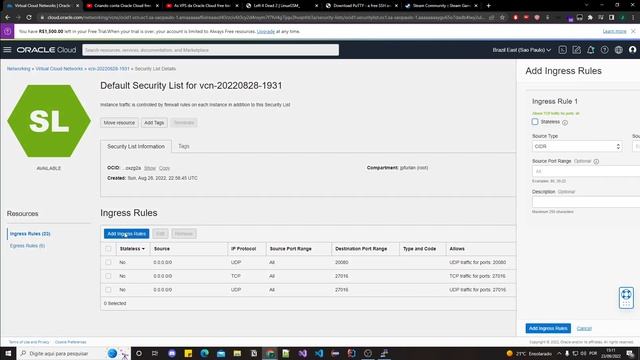Screen dimensions: 640x360
Task: Check the UDP port 27016 rule row
Action: pos(108,290)
